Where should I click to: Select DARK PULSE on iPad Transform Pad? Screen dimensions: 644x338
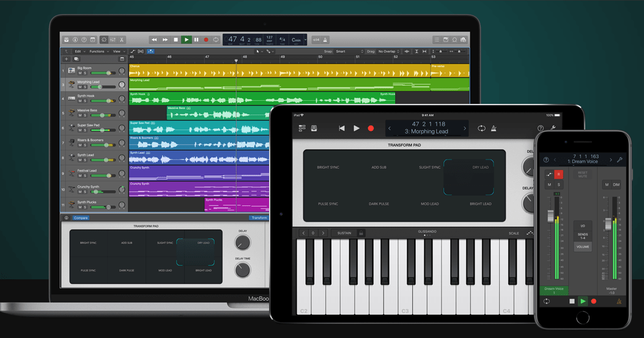pyautogui.click(x=379, y=204)
